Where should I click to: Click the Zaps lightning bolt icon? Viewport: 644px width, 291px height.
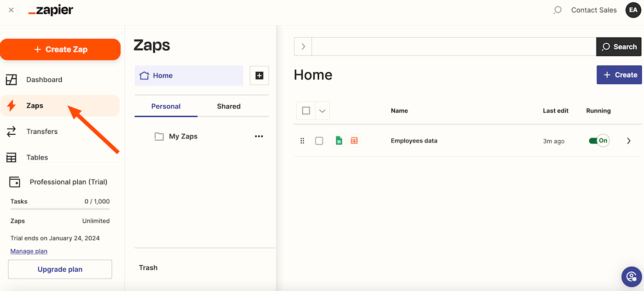tap(11, 106)
